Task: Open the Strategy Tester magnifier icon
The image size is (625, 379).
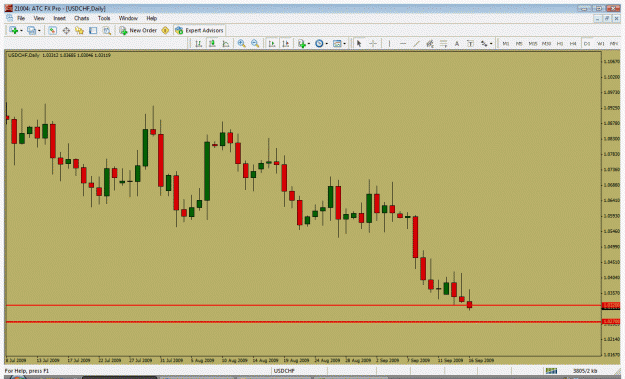Action: 106,30
